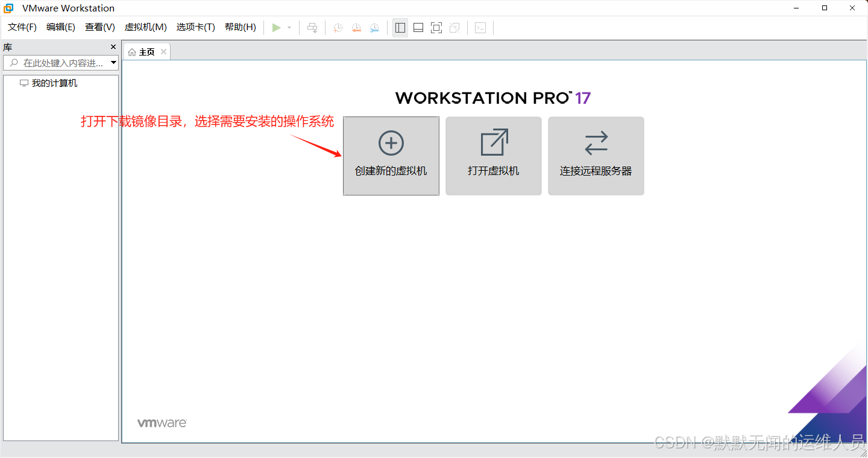Click the 连接远程服务器 button
The width and height of the screenshot is (868, 458).
pos(596,156)
